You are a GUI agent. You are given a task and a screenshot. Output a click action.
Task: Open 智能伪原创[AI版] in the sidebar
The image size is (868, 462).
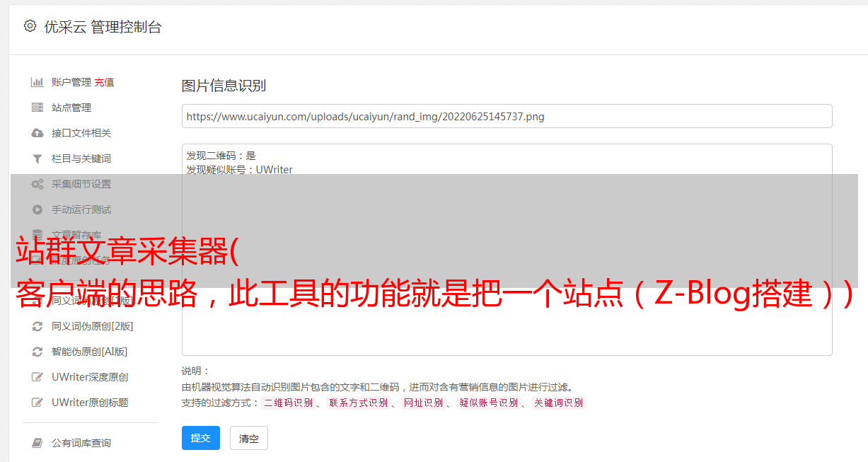[90, 352]
